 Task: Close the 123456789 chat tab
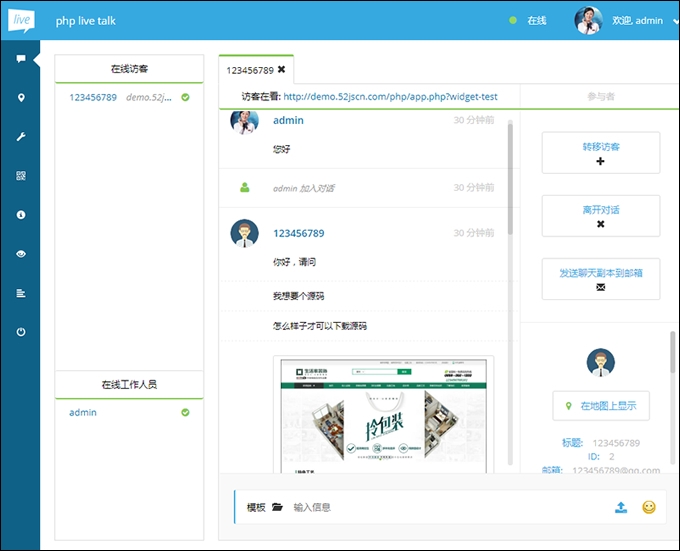tap(281, 69)
